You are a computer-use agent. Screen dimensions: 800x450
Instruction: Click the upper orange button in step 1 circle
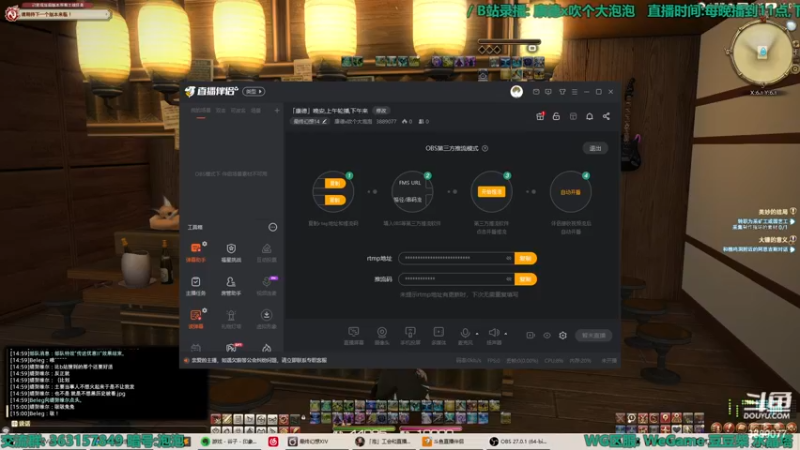click(x=335, y=183)
